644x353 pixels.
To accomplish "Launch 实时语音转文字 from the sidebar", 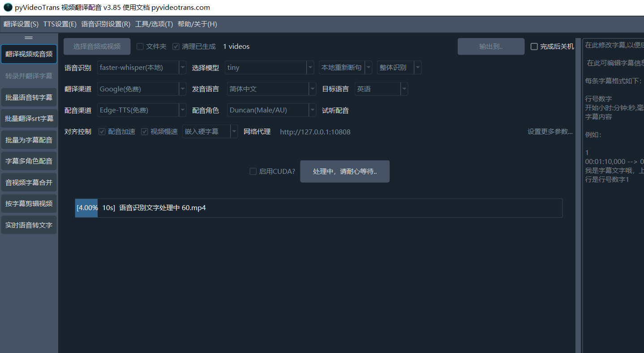I will pos(29,225).
